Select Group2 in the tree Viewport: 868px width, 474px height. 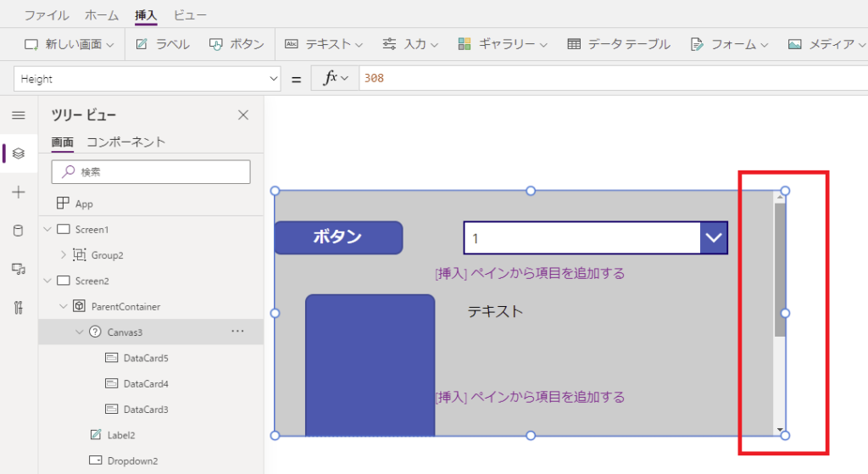tap(108, 255)
